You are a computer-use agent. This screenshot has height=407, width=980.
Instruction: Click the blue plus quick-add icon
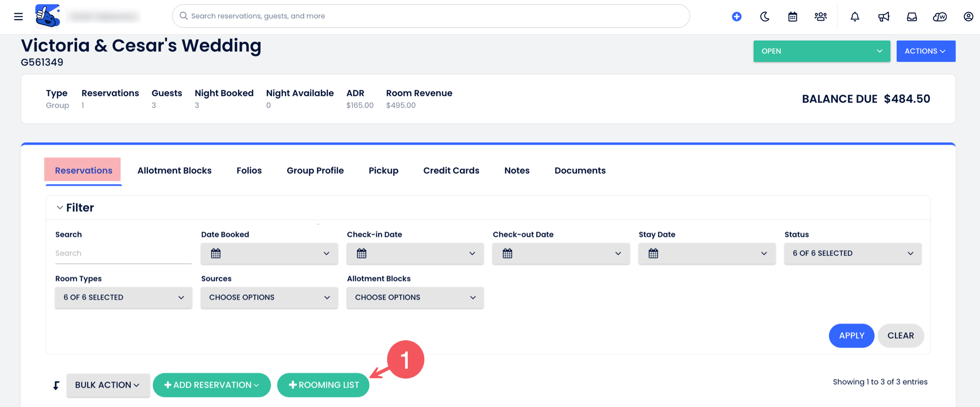tap(736, 17)
